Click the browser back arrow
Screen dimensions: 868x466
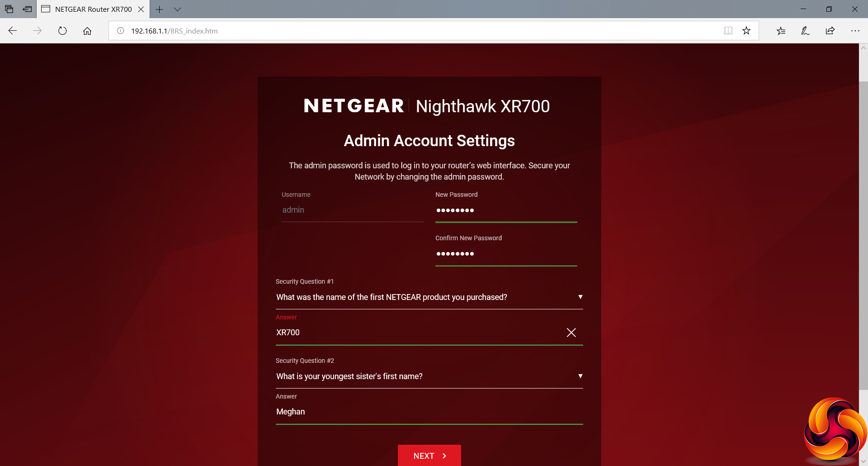tap(13, 31)
